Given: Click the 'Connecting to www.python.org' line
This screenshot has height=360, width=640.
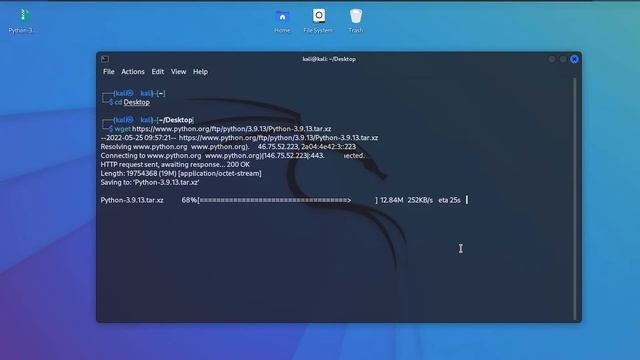Looking at the screenshot, I should tap(233, 156).
